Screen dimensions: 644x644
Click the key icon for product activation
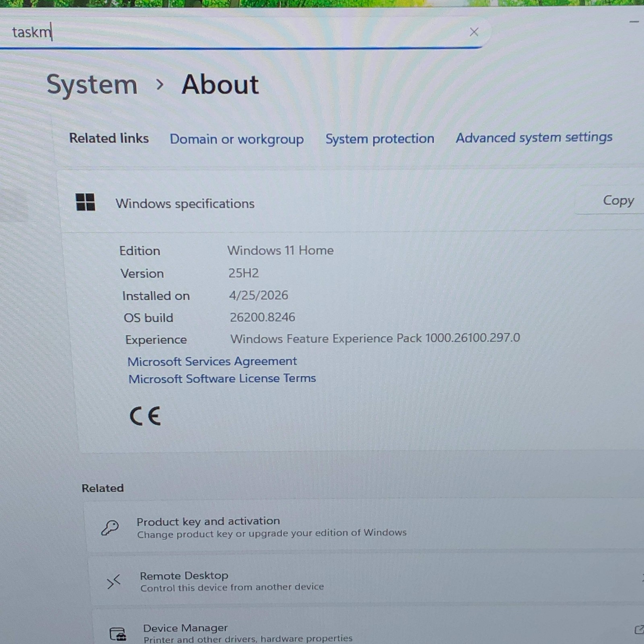110,527
